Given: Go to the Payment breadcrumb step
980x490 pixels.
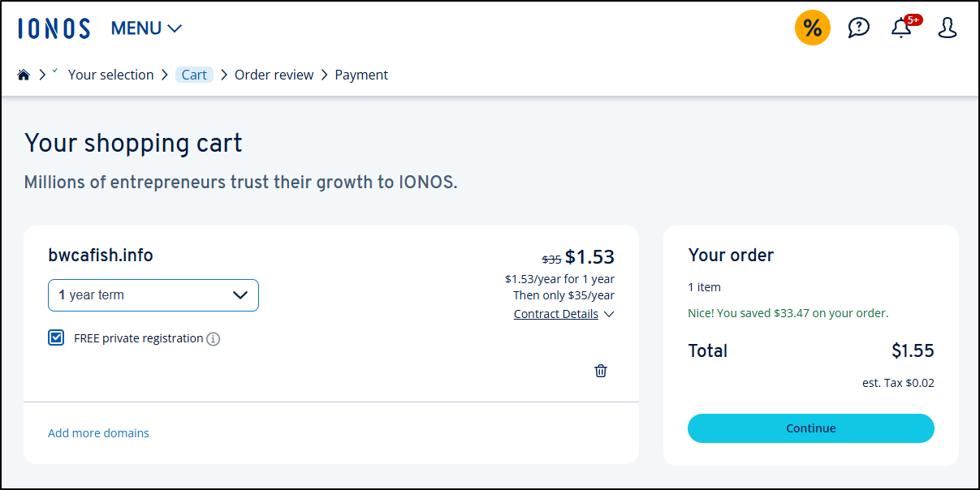Looking at the screenshot, I should [x=361, y=75].
